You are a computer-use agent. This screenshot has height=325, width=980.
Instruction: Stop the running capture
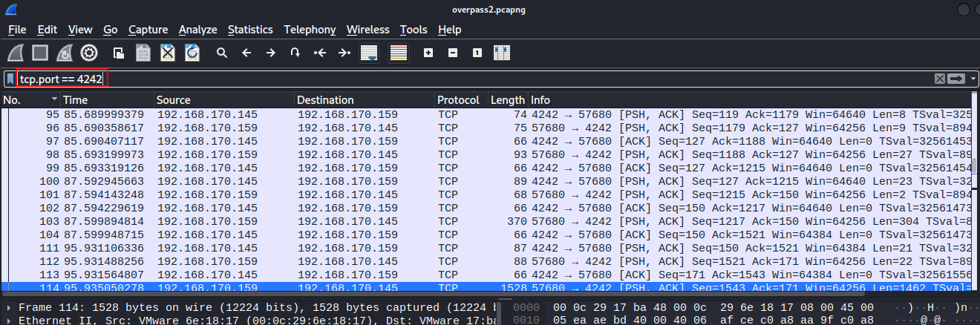click(x=40, y=53)
